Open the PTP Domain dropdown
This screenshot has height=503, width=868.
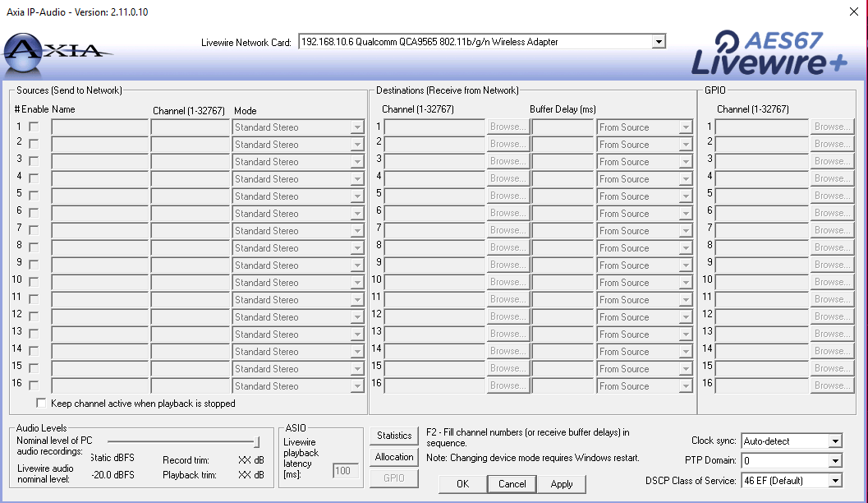[x=835, y=461]
